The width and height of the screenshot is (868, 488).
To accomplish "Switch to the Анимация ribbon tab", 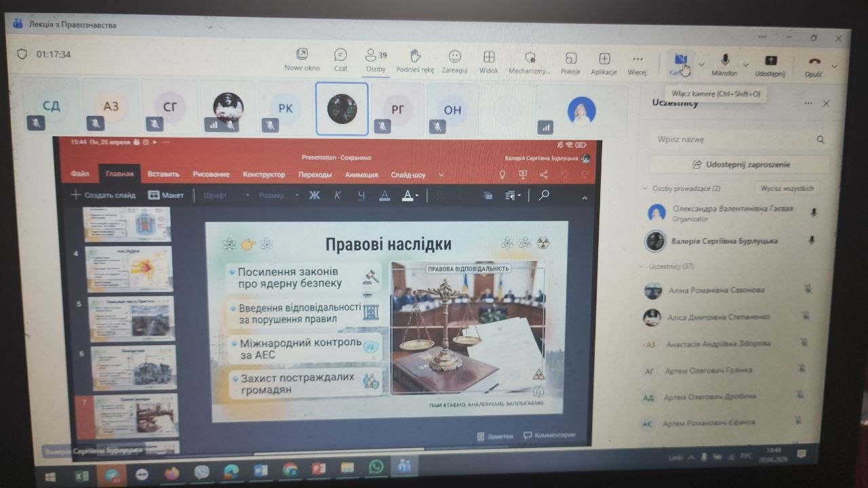I will tap(361, 175).
